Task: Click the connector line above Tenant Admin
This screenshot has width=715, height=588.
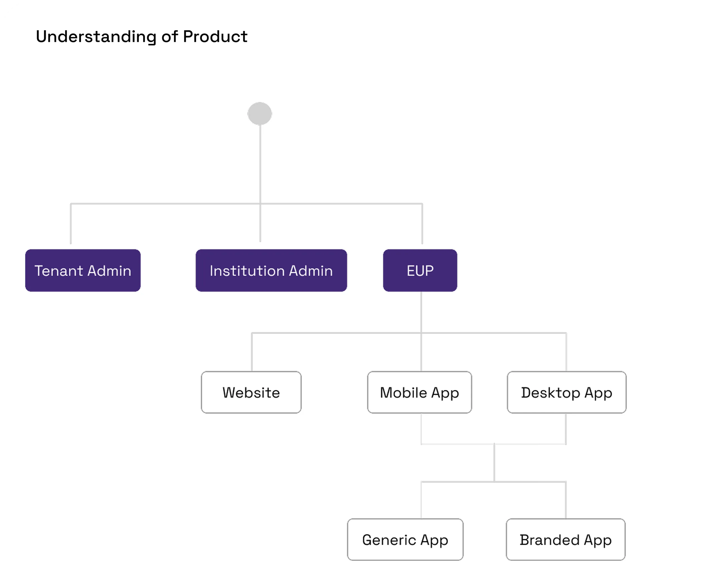Action: click(71, 224)
